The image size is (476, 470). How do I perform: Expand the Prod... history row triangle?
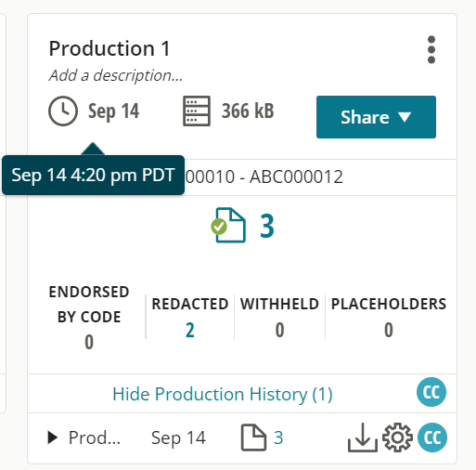point(53,437)
